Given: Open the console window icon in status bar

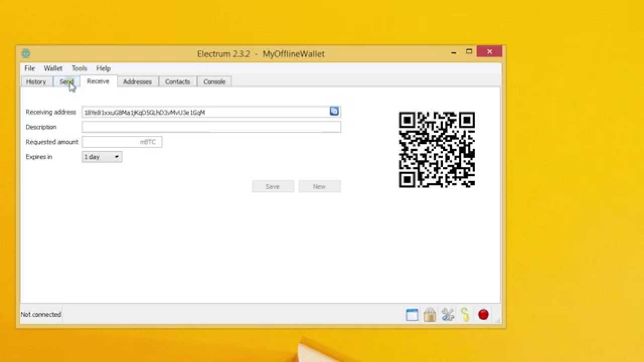Looking at the screenshot, I should pyautogui.click(x=412, y=315).
